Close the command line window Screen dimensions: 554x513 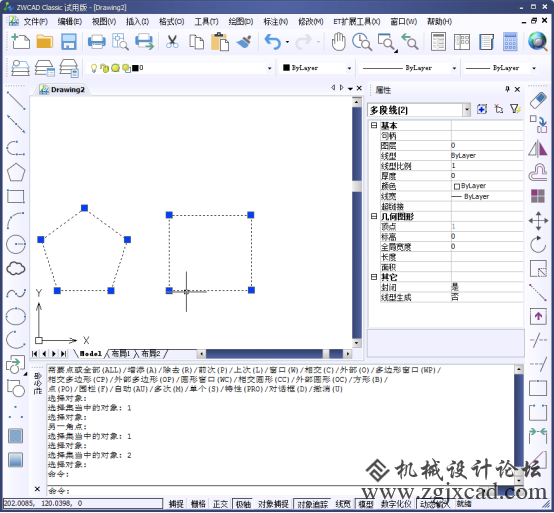(x=37, y=489)
